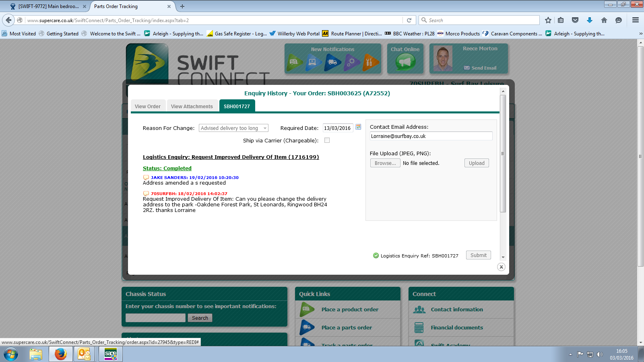Click the Contact Email Address field
644x362 pixels.
431,136
